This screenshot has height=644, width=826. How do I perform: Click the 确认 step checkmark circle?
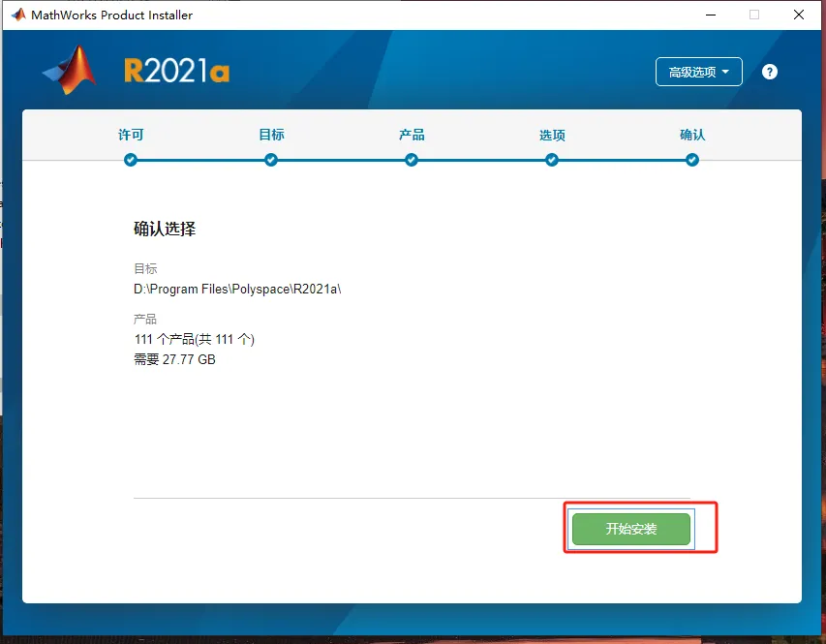(692, 160)
